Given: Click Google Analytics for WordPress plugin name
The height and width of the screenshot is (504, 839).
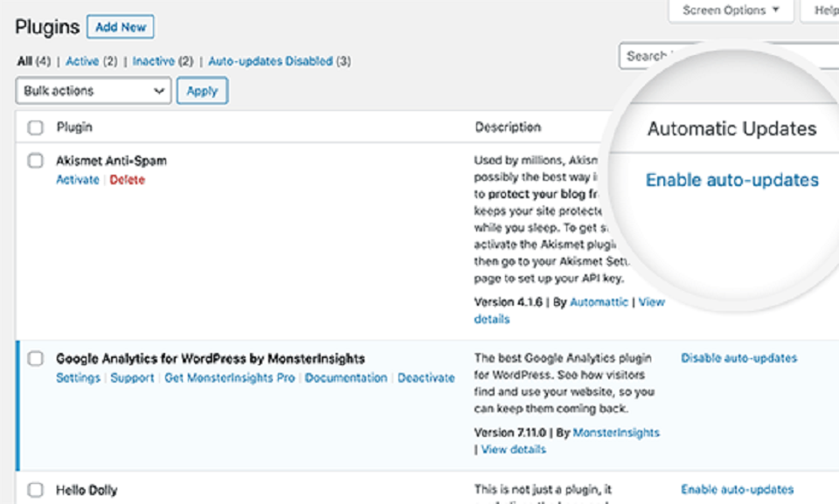Looking at the screenshot, I should pyautogui.click(x=211, y=358).
